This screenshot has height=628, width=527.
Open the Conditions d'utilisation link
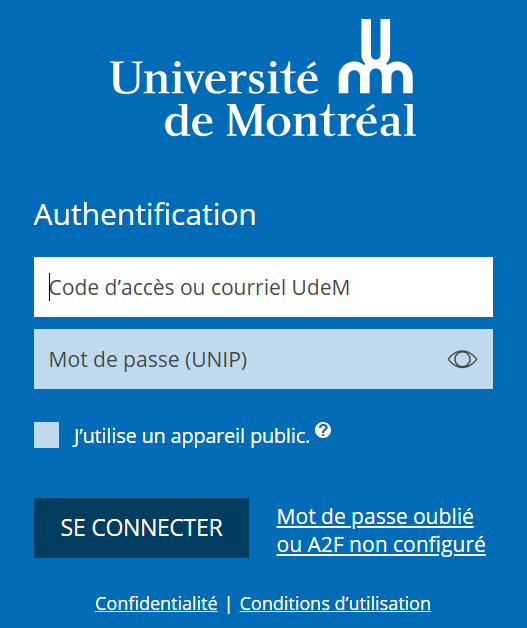click(x=335, y=604)
